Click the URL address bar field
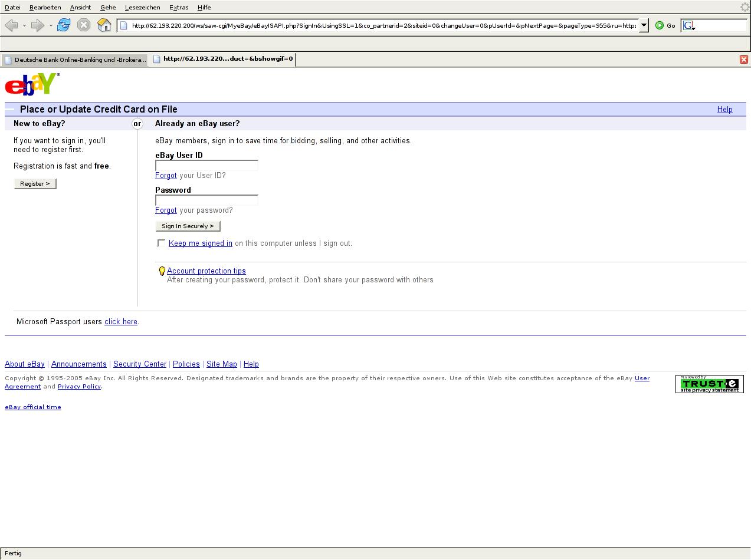Image resolution: width=751 pixels, height=560 pixels. [383, 25]
